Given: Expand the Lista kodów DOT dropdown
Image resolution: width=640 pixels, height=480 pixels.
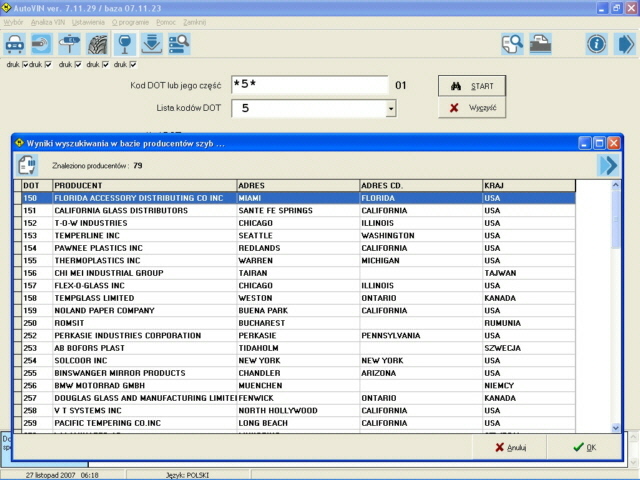Looking at the screenshot, I should pos(390,108).
